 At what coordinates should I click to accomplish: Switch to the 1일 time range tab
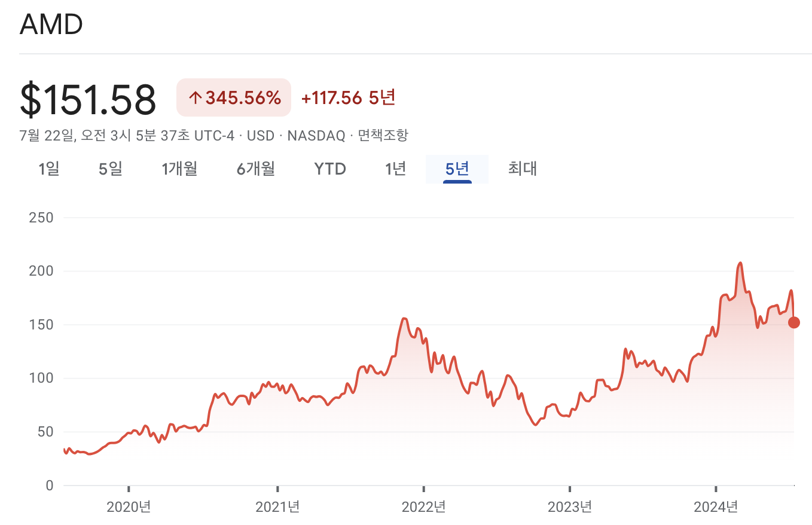click(50, 169)
